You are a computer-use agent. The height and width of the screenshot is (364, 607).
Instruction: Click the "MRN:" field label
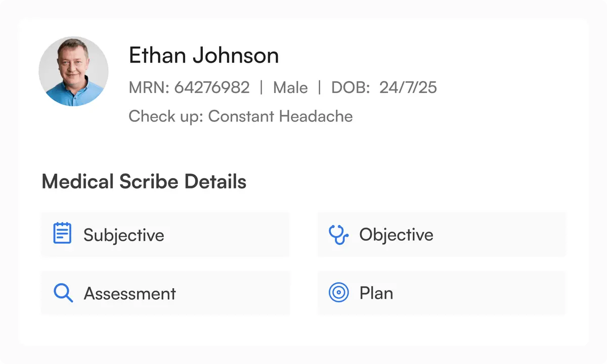pos(149,87)
